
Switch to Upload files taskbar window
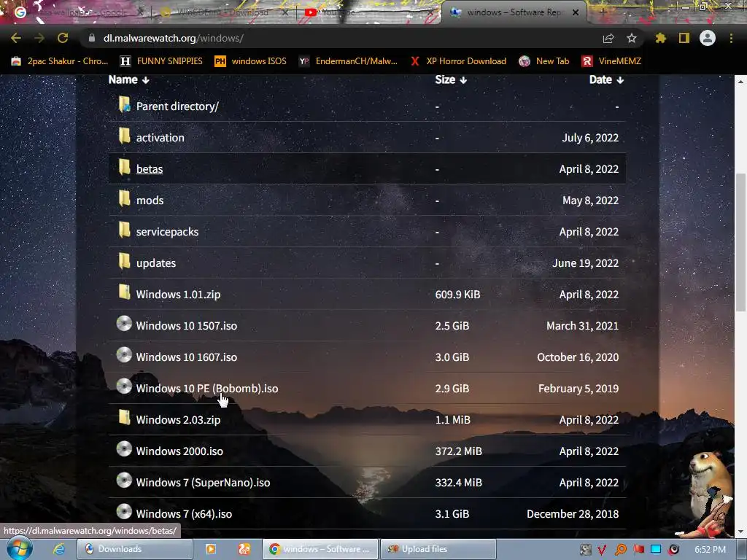click(438, 549)
